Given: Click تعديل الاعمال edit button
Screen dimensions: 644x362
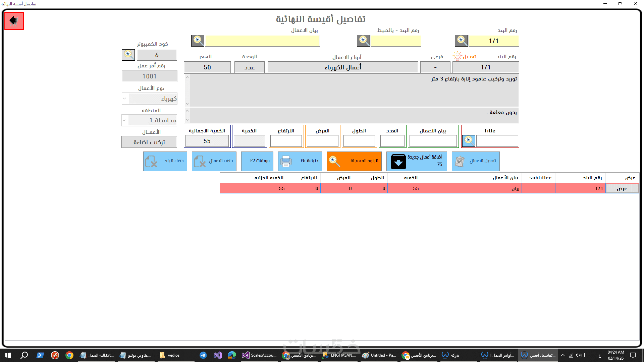Looking at the screenshot, I should tap(475, 161).
